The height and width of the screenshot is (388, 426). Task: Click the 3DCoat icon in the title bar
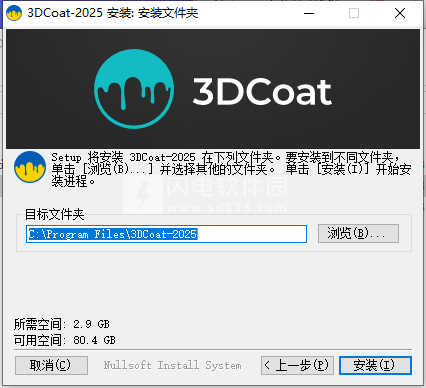pos(14,13)
